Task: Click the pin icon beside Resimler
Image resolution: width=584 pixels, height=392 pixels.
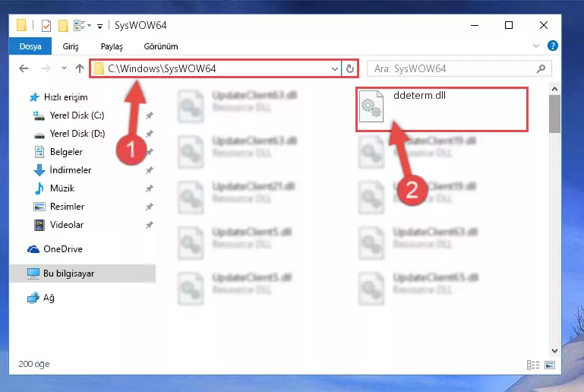Action: tap(150, 207)
